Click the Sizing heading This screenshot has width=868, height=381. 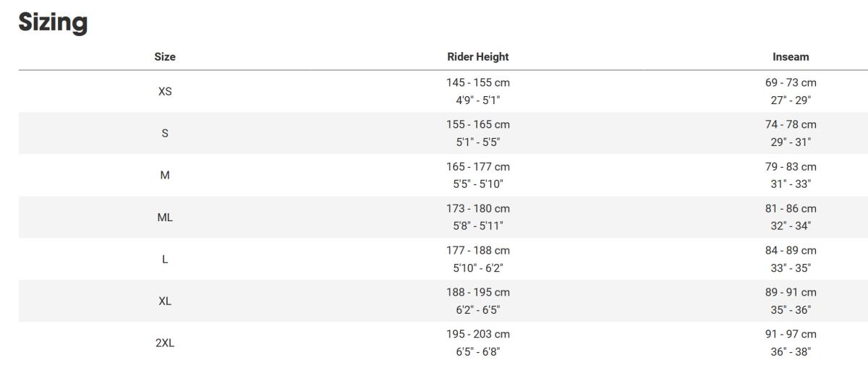coord(53,22)
